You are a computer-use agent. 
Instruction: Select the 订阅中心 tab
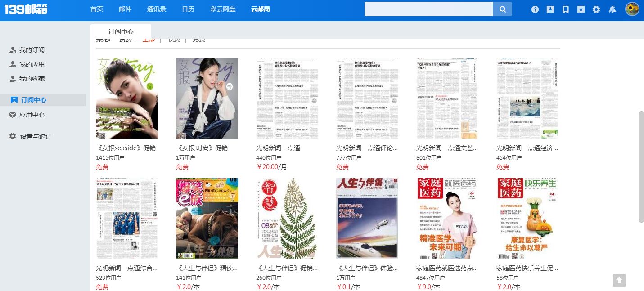pos(121,31)
